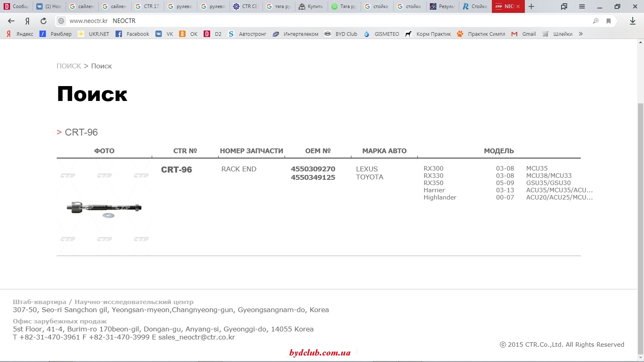Open the browser hamburger menu
The width and height of the screenshot is (644, 362).
582,6
